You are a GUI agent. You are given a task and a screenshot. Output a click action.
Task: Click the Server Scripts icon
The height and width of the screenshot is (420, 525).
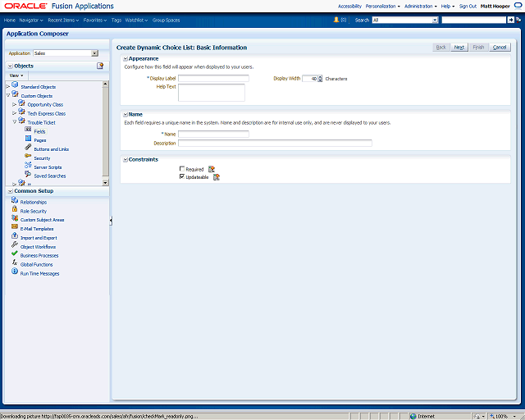[x=28, y=165]
